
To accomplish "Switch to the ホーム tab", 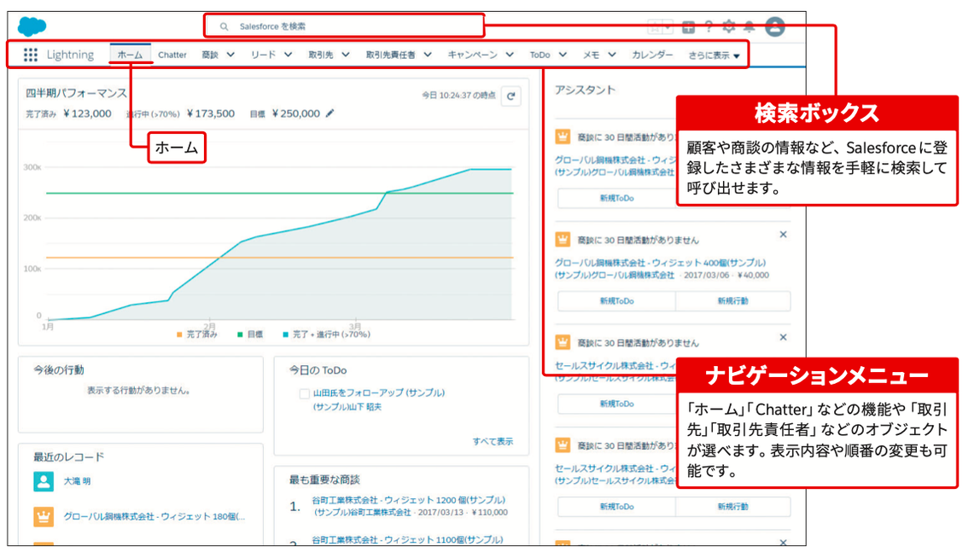I will point(130,55).
